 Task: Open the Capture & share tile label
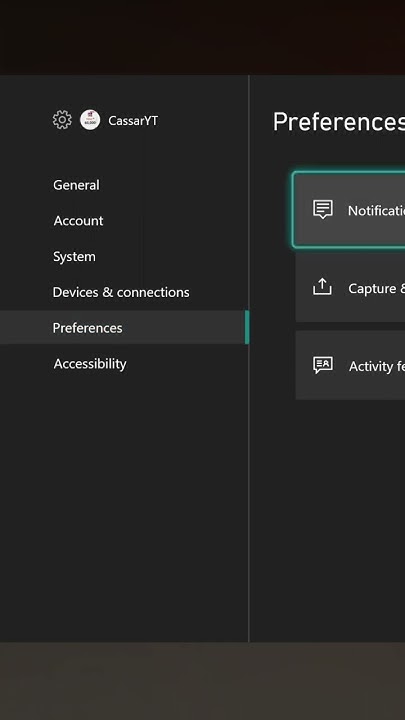click(x=377, y=288)
